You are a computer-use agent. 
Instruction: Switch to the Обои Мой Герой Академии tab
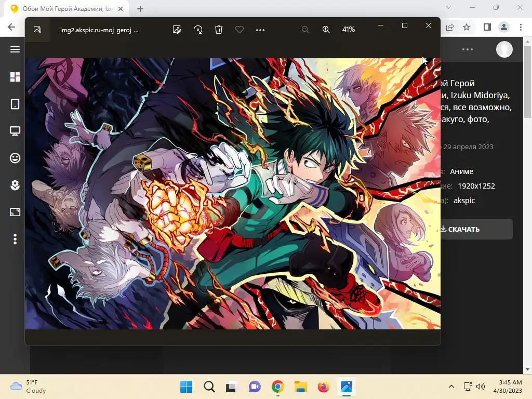pyautogui.click(x=66, y=9)
